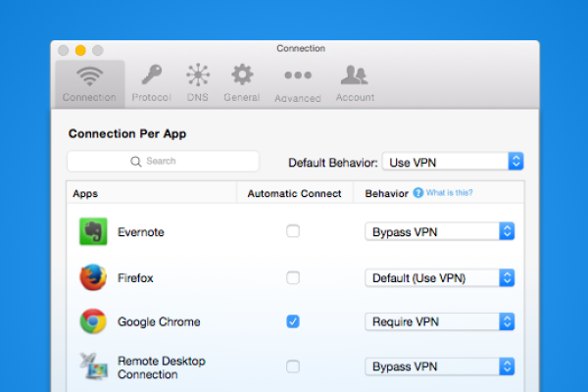Open Remote Desktop Connection's Behavior dropdown

[x=439, y=367]
